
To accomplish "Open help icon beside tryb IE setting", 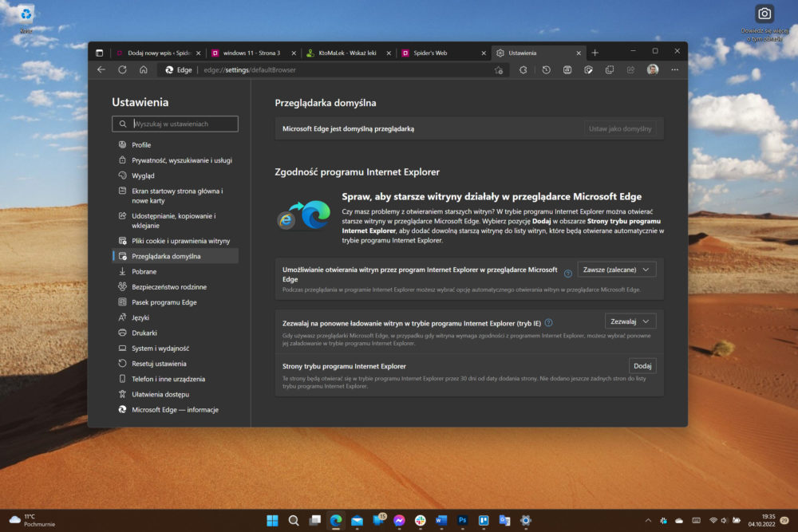I will pos(549,322).
